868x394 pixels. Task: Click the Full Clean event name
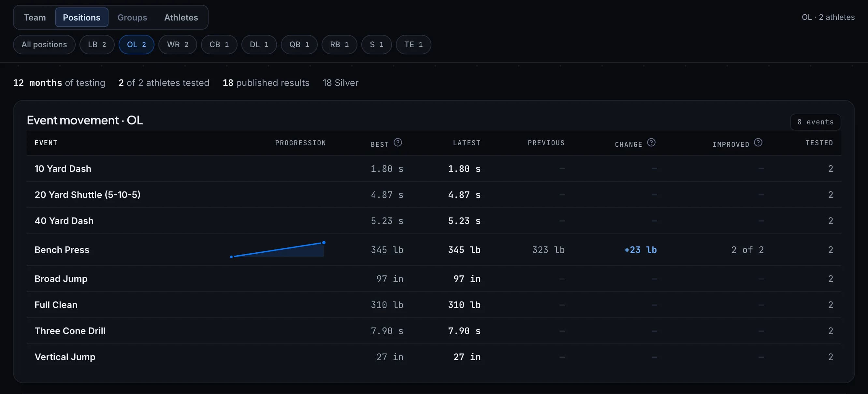[x=56, y=305]
